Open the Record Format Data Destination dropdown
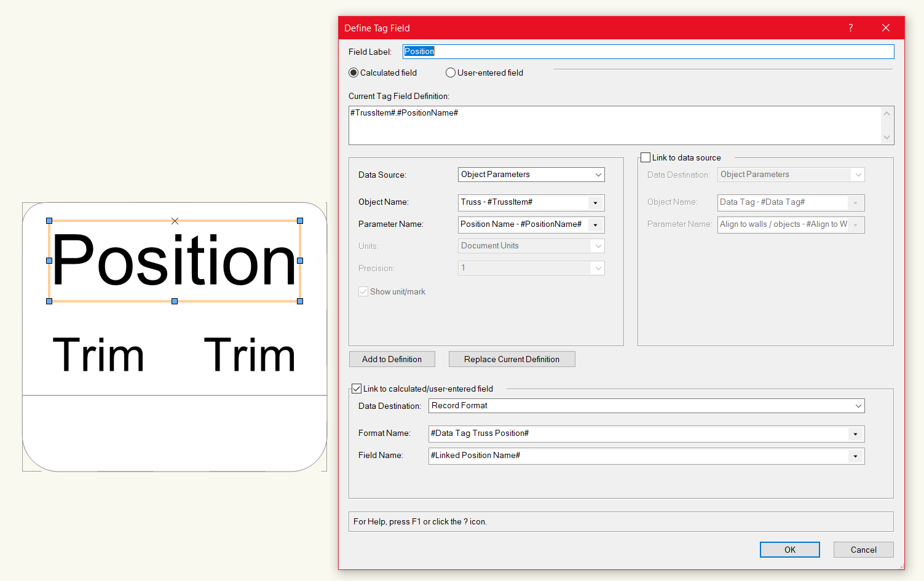Screen dimensions: 924x581 tap(858, 406)
